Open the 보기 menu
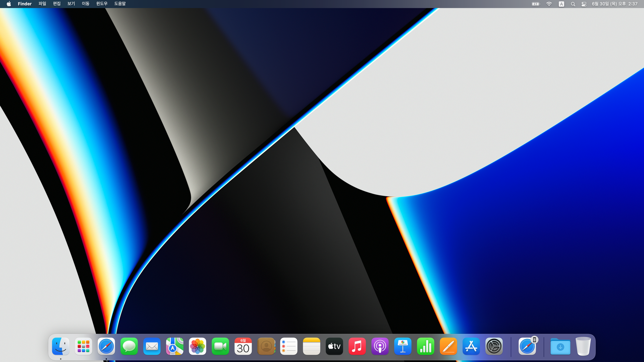Viewport: 644px width, 362px height. (x=71, y=4)
